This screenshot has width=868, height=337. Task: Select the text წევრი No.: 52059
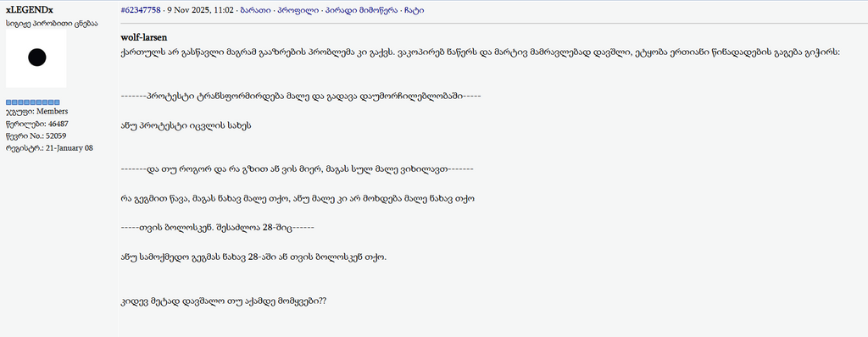tap(36, 135)
